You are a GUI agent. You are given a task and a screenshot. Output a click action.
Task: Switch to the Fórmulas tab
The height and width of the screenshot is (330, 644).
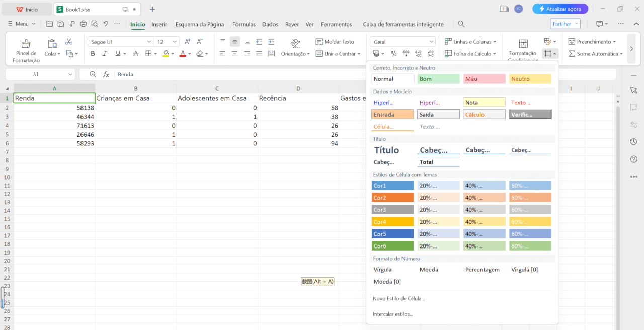pos(244,24)
